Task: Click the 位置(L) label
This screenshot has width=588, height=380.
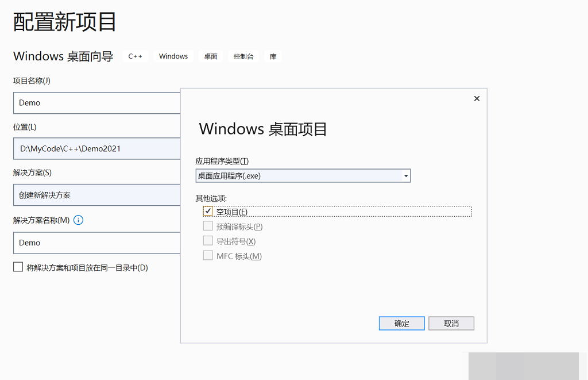Action: pos(25,127)
